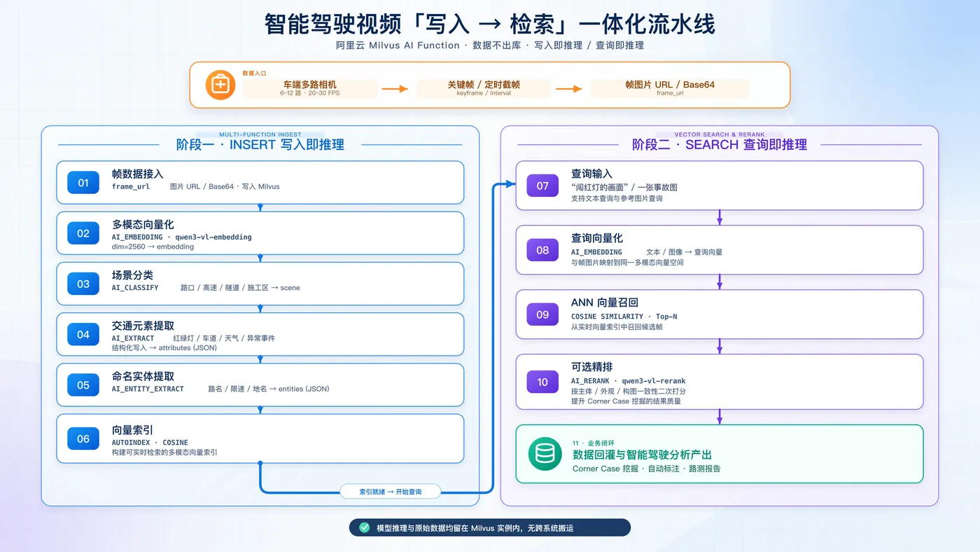Click the Corner Case 挖掘 · 自动标注 · 路测报告 line

646,469
